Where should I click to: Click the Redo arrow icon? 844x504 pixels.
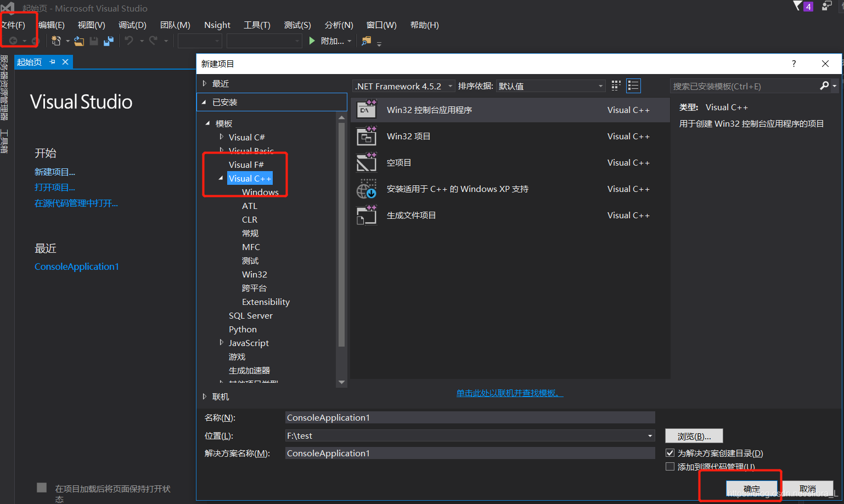pyautogui.click(x=153, y=41)
